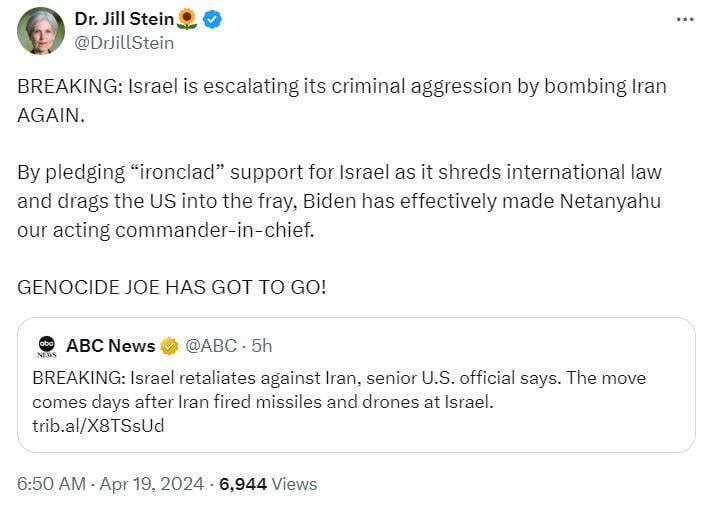This screenshot has height=508, width=713.
Task: Click the gold verified badge on ABC News
Action: tap(170, 346)
